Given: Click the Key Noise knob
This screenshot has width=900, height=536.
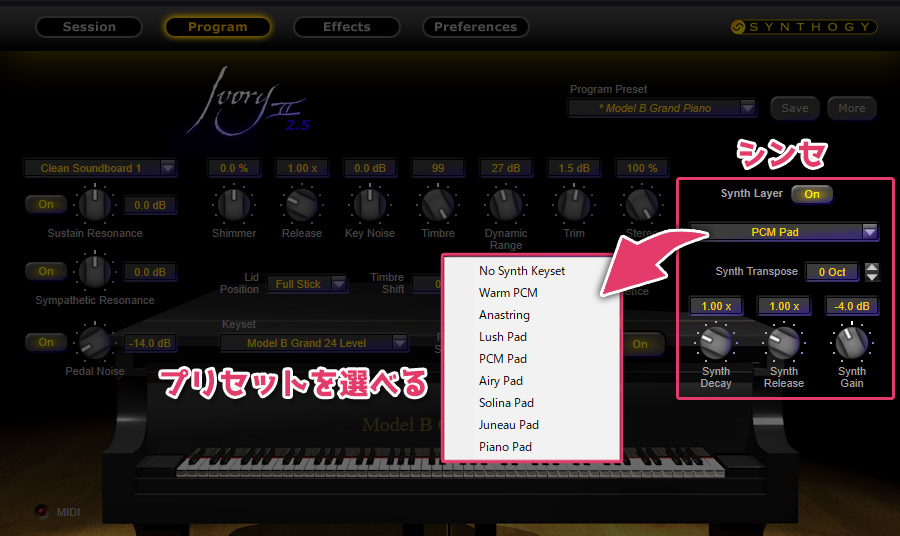Looking at the screenshot, I should point(370,204).
